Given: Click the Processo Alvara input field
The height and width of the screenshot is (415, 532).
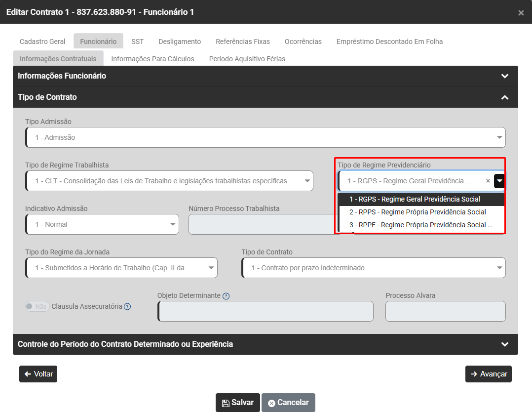Looking at the screenshot, I should point(445,311).
